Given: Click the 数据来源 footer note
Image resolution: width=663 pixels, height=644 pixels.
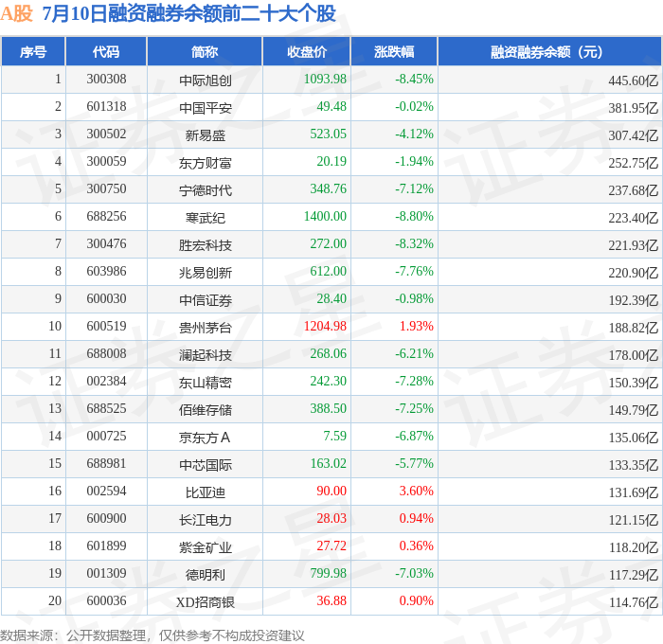Looking at the screenshot, I should tap(152, 635).
